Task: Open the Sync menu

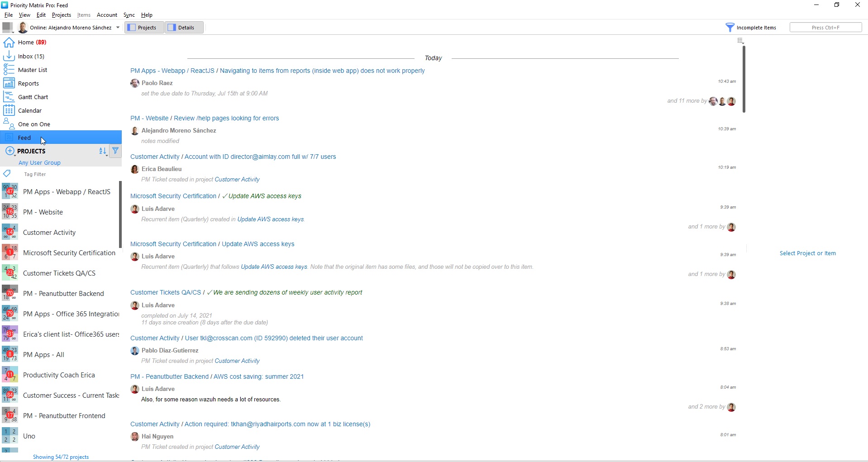Action: 129,15
